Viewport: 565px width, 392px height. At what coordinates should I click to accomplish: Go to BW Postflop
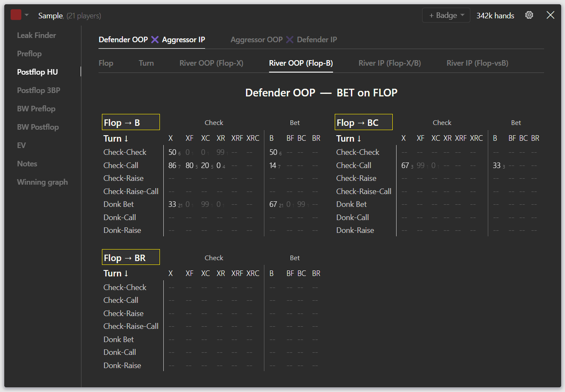(38, 127)
